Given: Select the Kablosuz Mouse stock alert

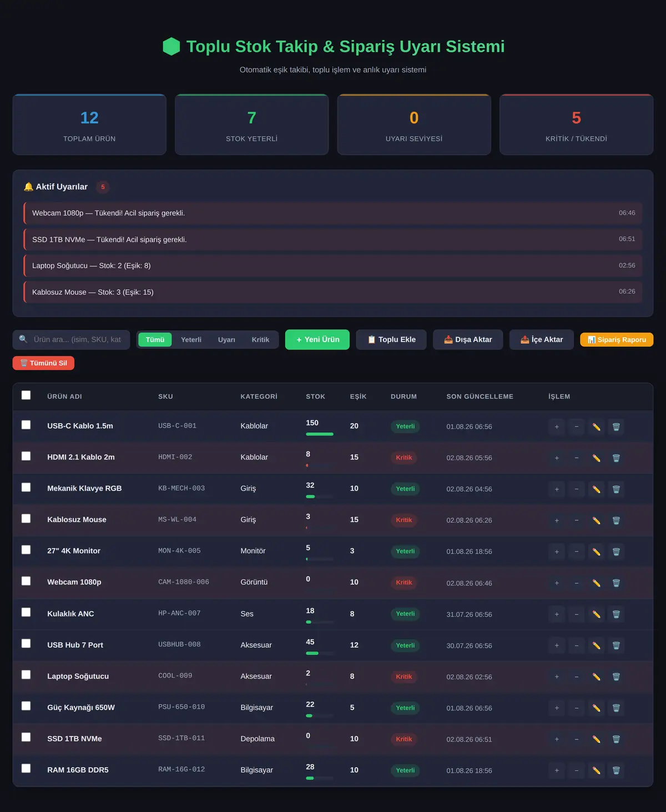Looking at the screenshot, I should pyautogui.click(x=333, y=292).
